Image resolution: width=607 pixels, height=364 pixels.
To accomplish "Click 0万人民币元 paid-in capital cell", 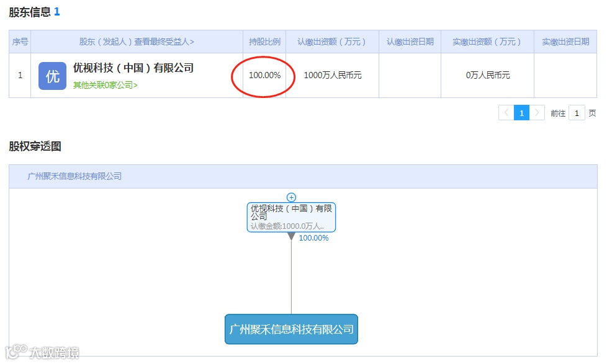I will [x=487, y=75].
